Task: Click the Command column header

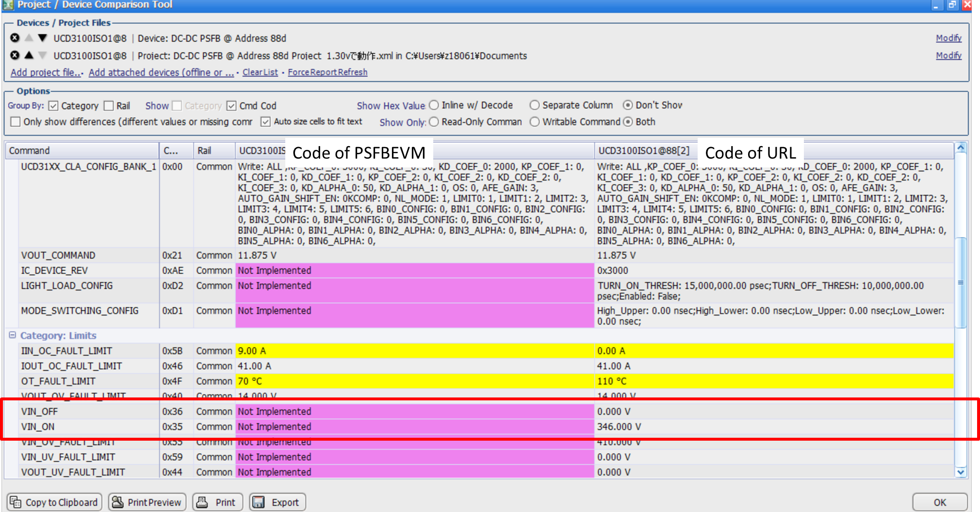Action: point(82,150)
